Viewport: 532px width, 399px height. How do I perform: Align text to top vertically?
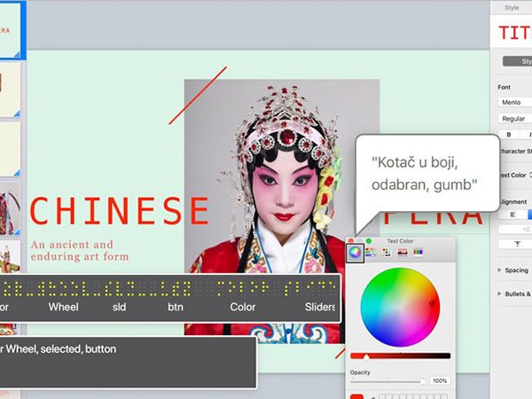tap(516, 244)
